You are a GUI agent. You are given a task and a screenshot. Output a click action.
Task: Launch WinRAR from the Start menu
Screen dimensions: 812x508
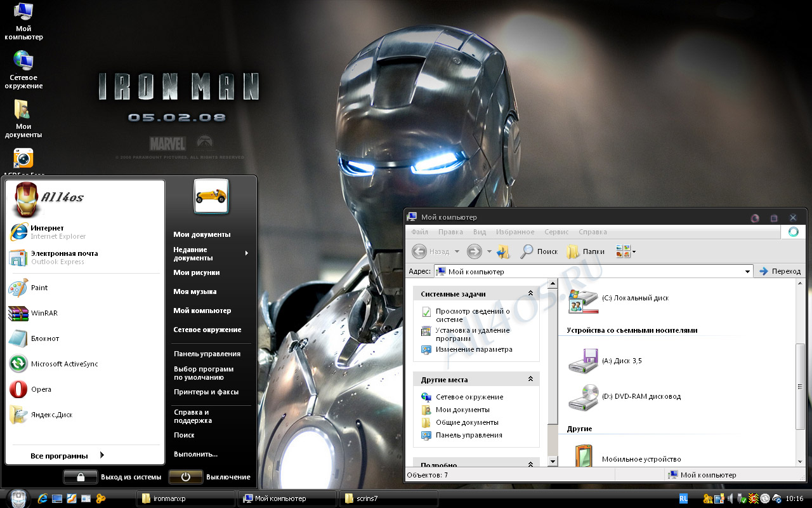point(33,313)
